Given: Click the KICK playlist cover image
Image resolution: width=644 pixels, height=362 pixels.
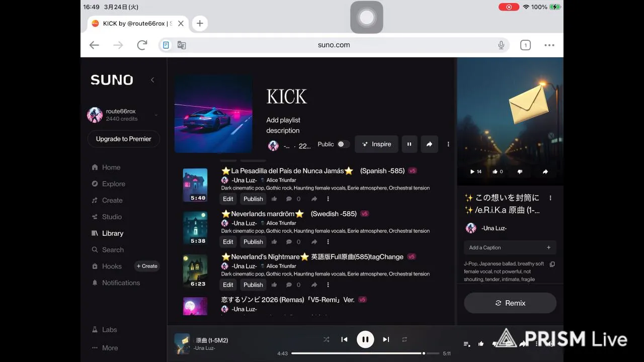Looking at the screenshot, I should [x=213, y=114].
